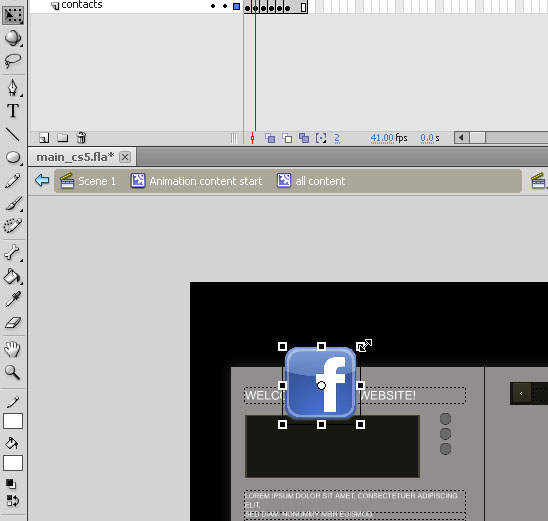Select the Zoom magnifier tool
548x521 pixels.
tap(13, 372)
